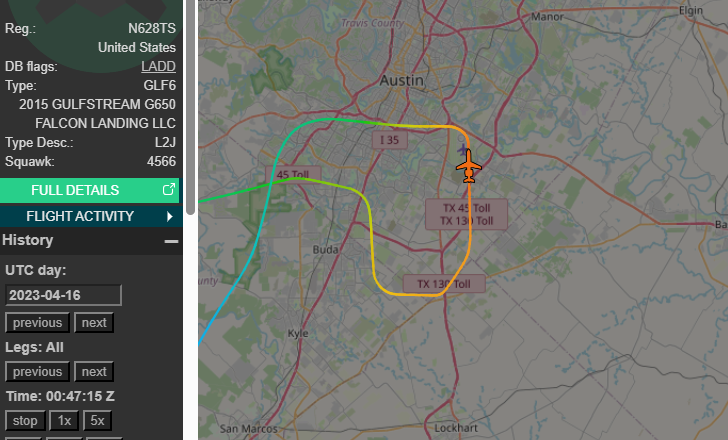Select previous flight leg
Viewport: 728px width, 440px height.
37,372
